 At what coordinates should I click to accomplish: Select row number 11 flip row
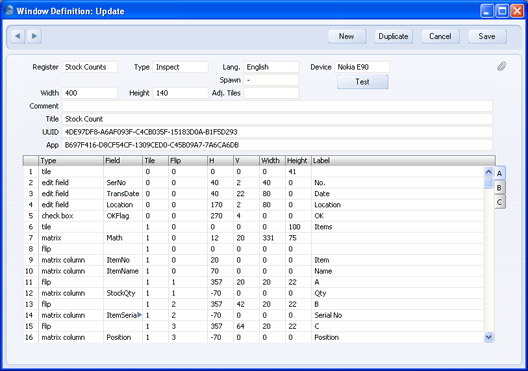[31, 282]
